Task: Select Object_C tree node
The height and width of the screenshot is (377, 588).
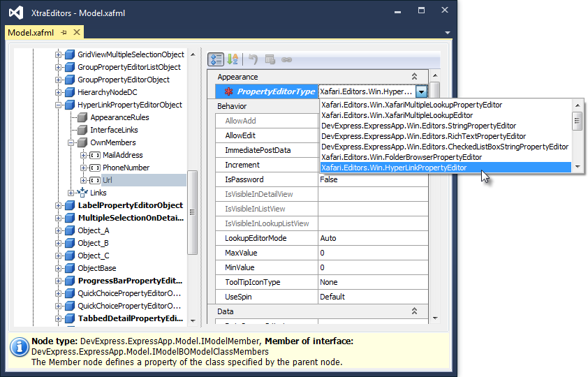Action: pyautogui.click(x=94, y=256)
